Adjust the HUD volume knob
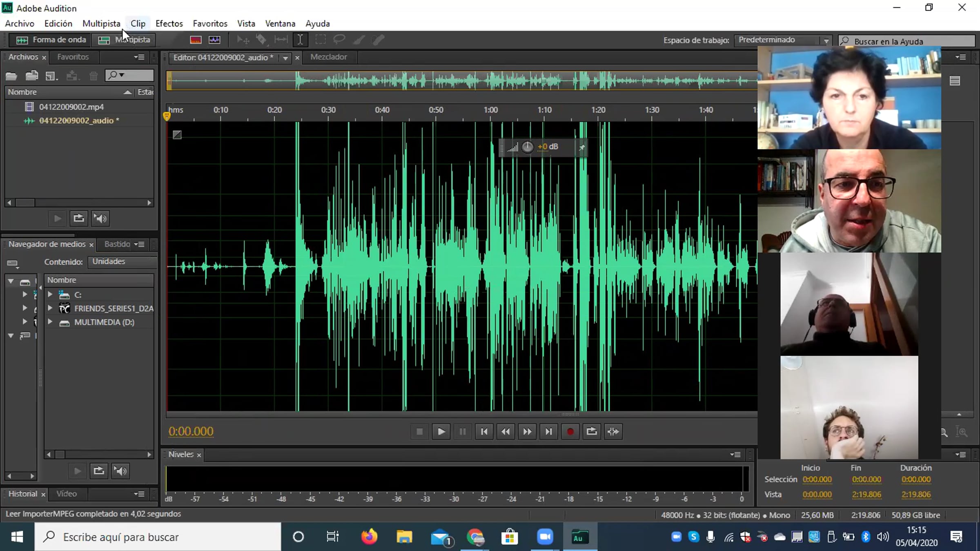This screenshot has height=551, width=980. coord(527,147)
